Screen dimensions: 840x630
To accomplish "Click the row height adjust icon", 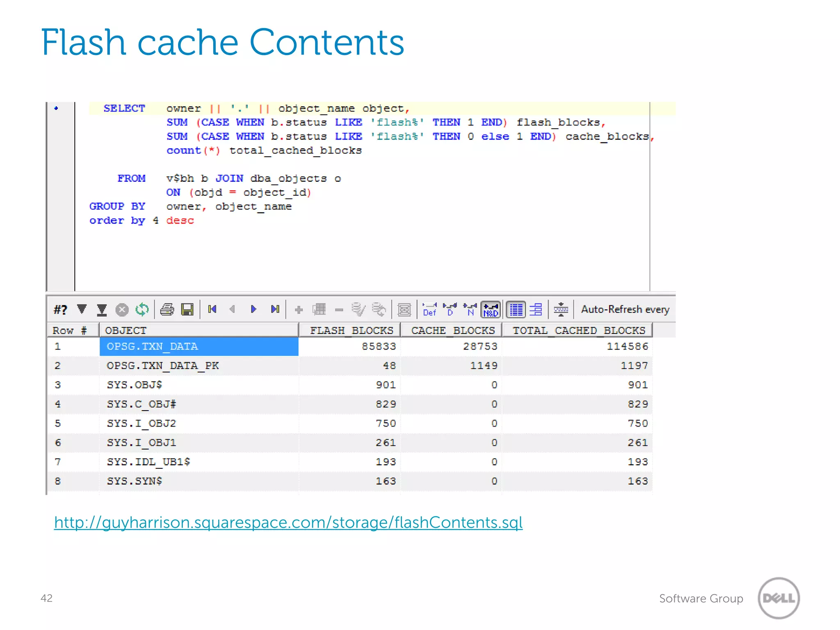I will [561, 309].
